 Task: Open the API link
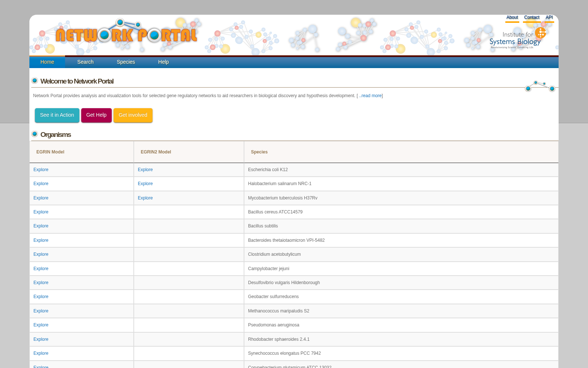point(549,17)
